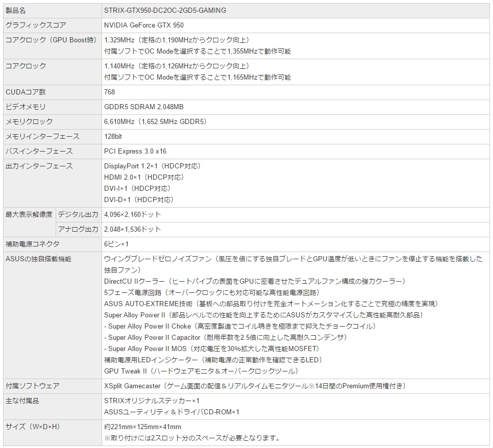The width and height of the screenshot is (493, 448).
Task: Select the STRIXオリジナルステッカー×1 line
Action: click(x=152, y=401)
